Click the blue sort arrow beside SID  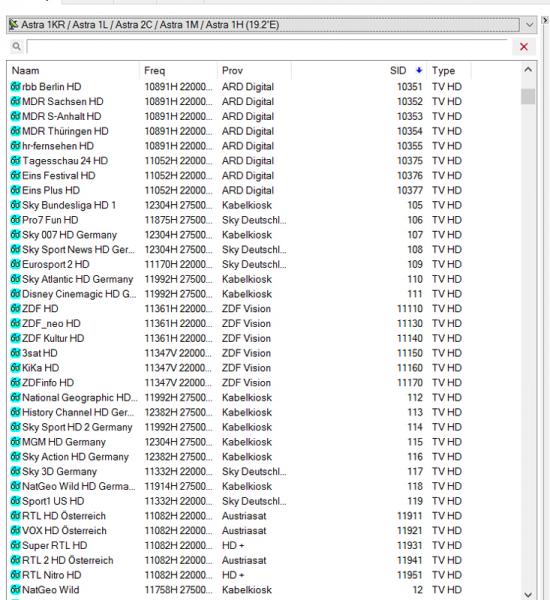[x=419, y=70]
